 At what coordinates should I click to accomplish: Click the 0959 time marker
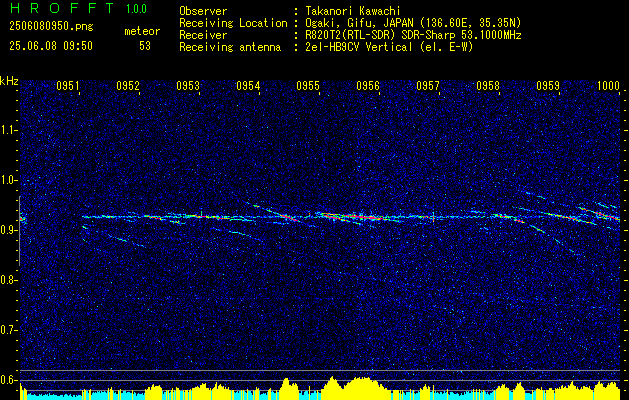pyautogui.click(x=548, y=86)
